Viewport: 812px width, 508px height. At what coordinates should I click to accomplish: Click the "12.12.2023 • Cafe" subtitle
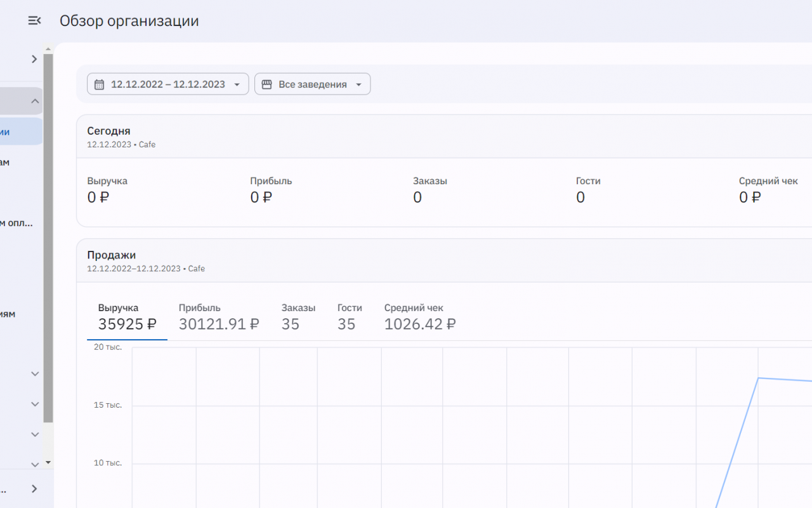coord(121,145)
